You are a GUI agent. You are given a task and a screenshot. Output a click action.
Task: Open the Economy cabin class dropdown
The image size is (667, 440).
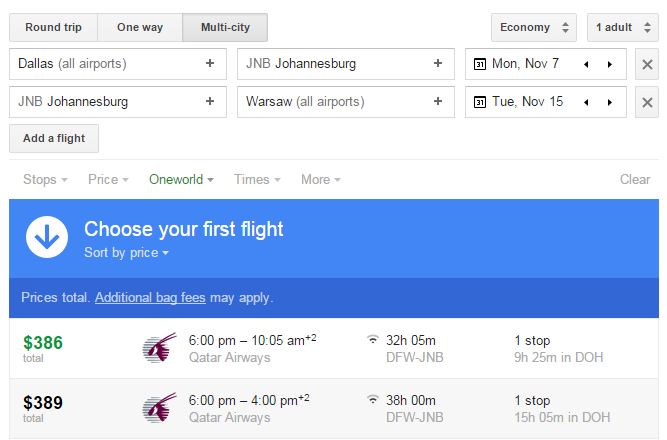tap(534, 27)
